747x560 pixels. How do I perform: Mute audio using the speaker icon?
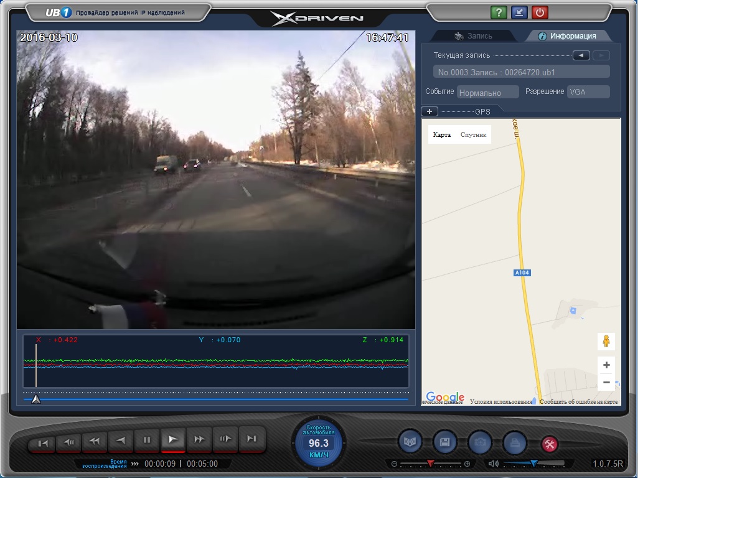coord(494,464)
